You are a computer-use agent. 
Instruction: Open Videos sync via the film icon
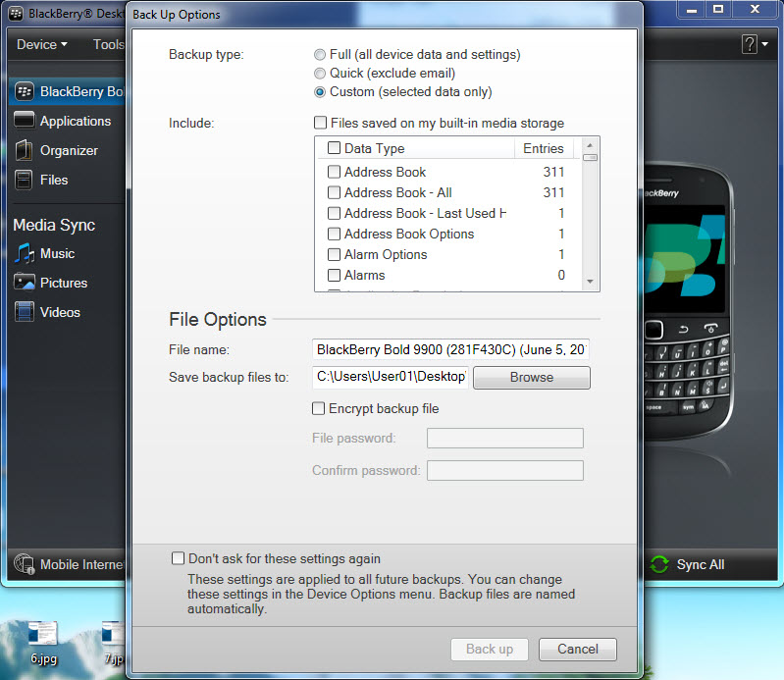tap(24, 311)
